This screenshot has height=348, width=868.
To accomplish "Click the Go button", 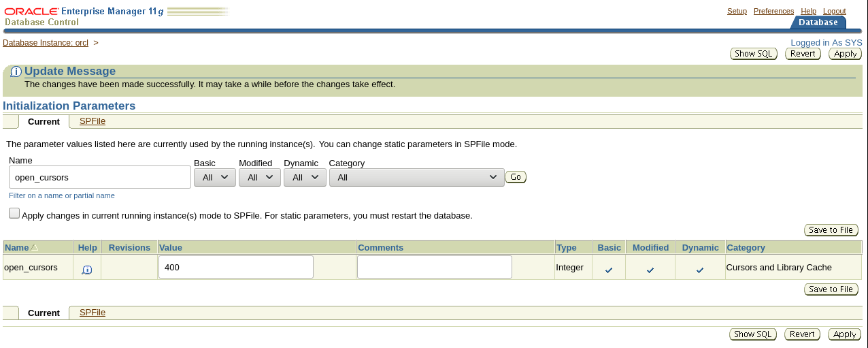I will point(516,177).
